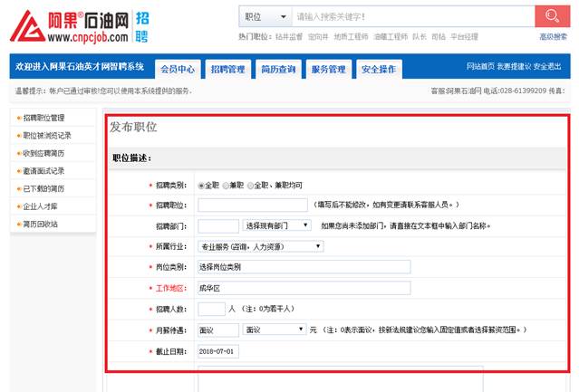Open 收到应聘简历 in the sidebar
579x392 pixels.
[x=43, y=153]
